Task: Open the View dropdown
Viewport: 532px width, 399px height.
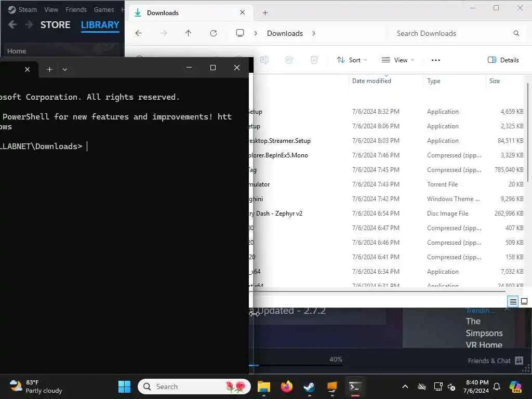Action: pyautogui.click(x=398, y=60)
